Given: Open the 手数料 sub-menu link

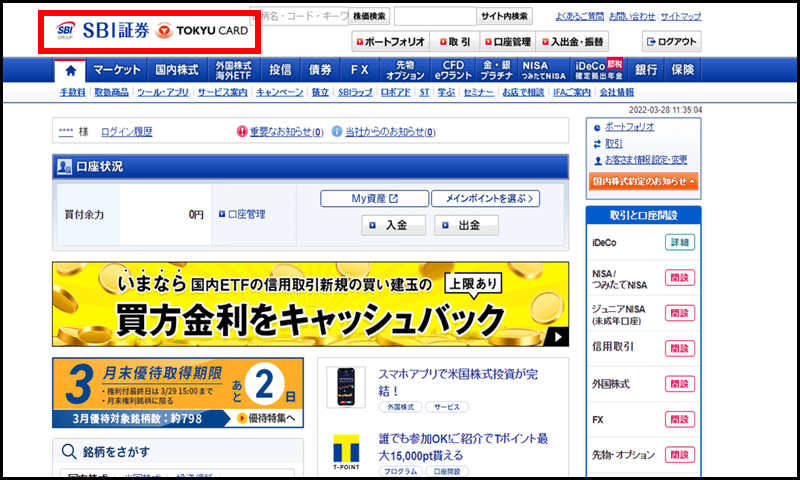Looking at the screenshot, I should 72,92.
